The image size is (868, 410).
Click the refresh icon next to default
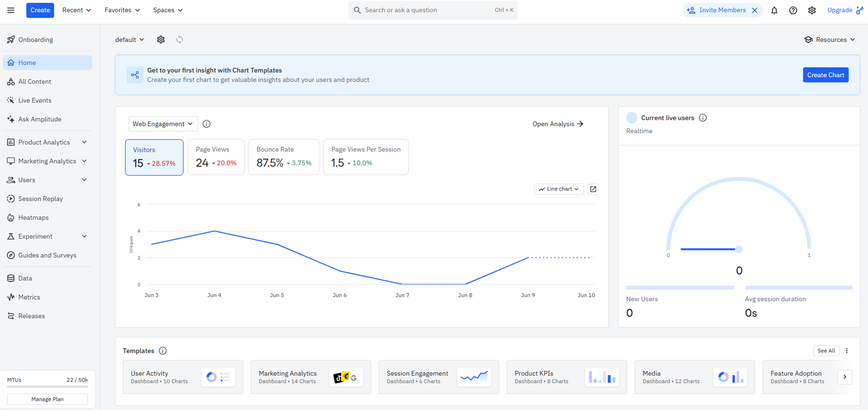tap(180, 40)
